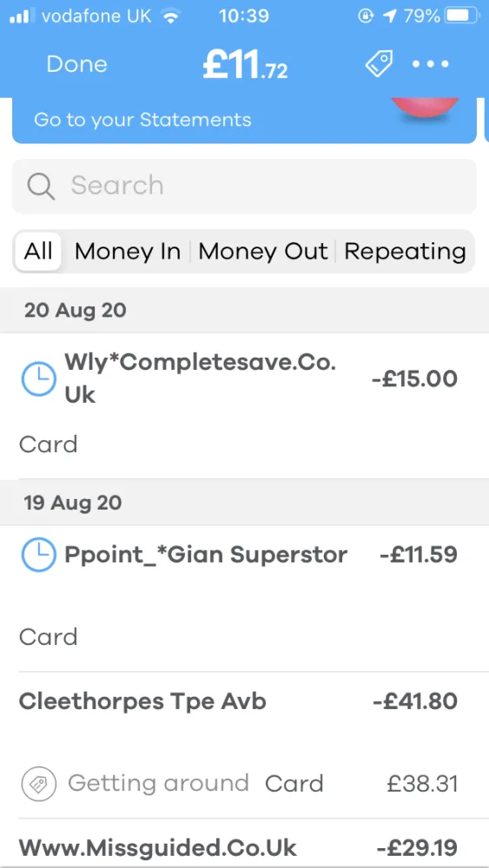The height and width of the screenshot is (868, 489).
Task: Tap the £11.72 balance in header
Action: (245, 65)
